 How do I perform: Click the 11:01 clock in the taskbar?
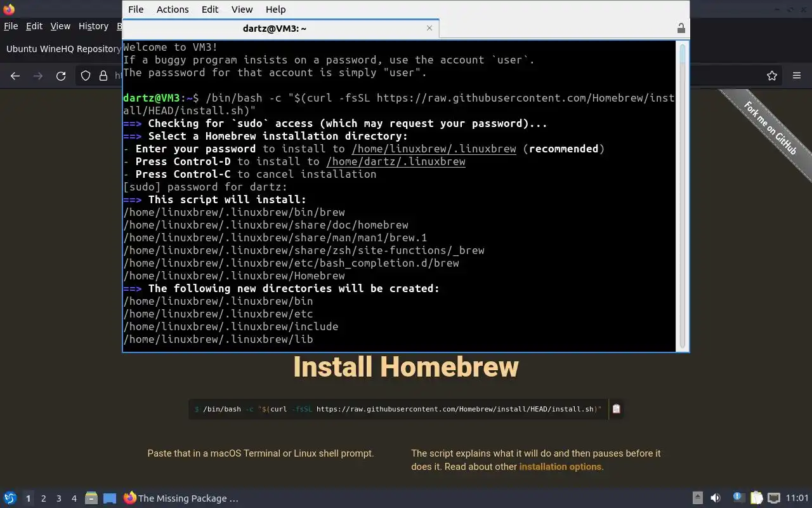(797, 498)
